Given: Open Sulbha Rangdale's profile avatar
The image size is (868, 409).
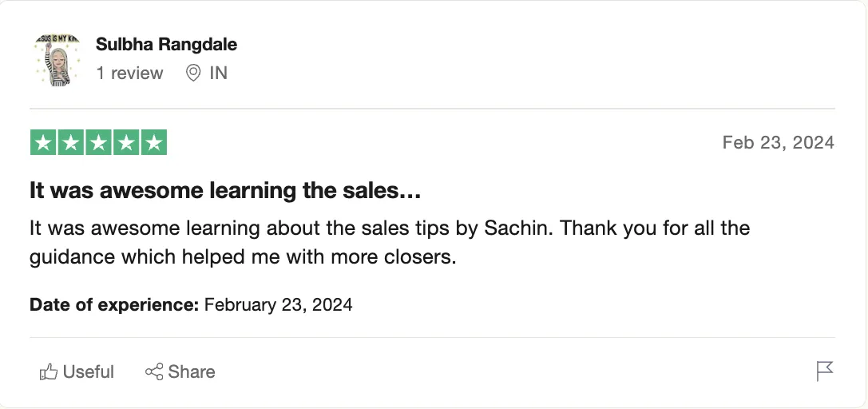Looking at the screenshot, I should [58, 60].
